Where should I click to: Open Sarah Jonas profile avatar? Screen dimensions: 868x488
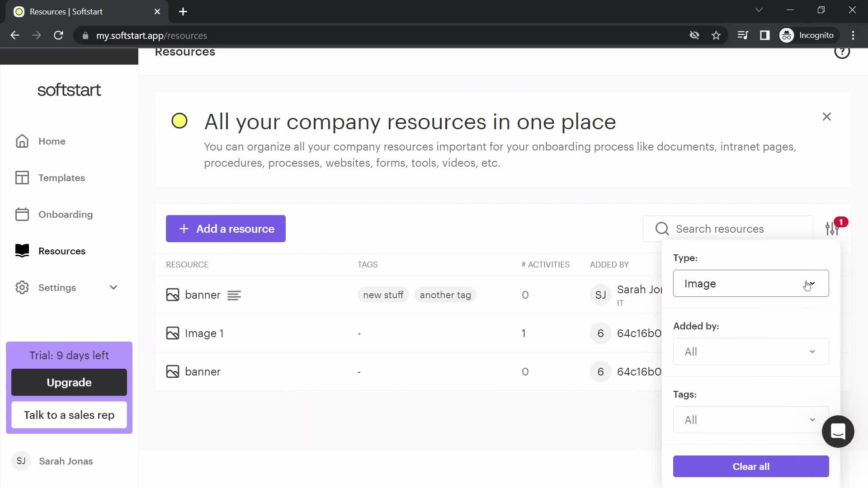point(21,461)
